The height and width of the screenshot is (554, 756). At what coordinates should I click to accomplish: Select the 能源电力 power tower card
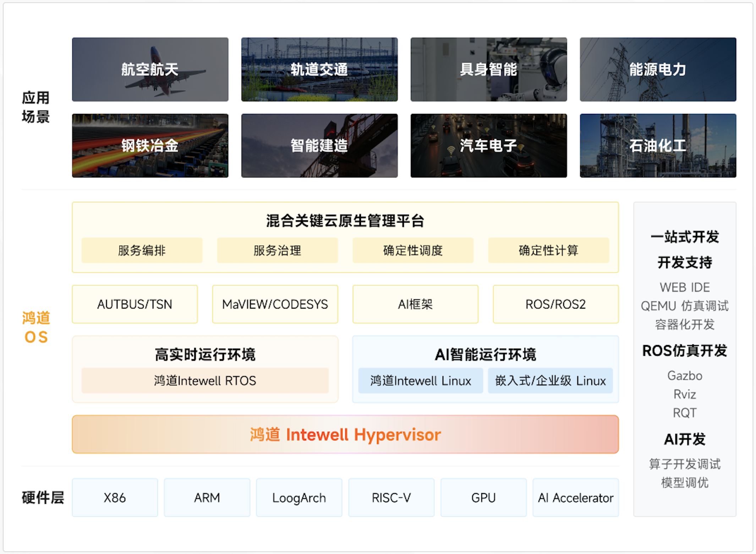(x=658, y=70)
